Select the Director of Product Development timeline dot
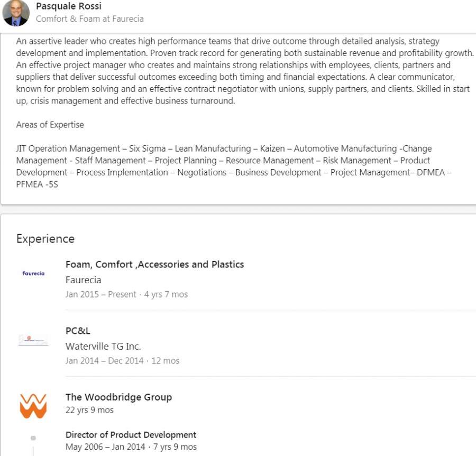This screenshot has height=456, width=476. tap(33, 438)
